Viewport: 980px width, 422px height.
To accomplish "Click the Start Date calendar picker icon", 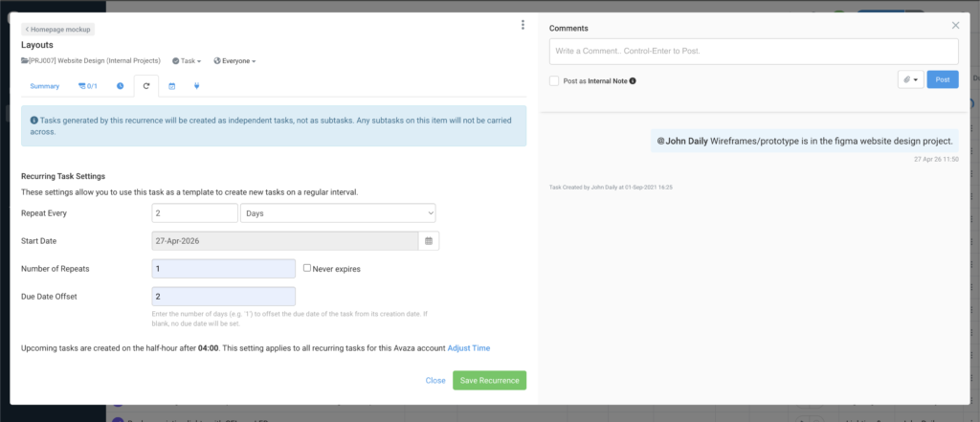I will [429, 241].
